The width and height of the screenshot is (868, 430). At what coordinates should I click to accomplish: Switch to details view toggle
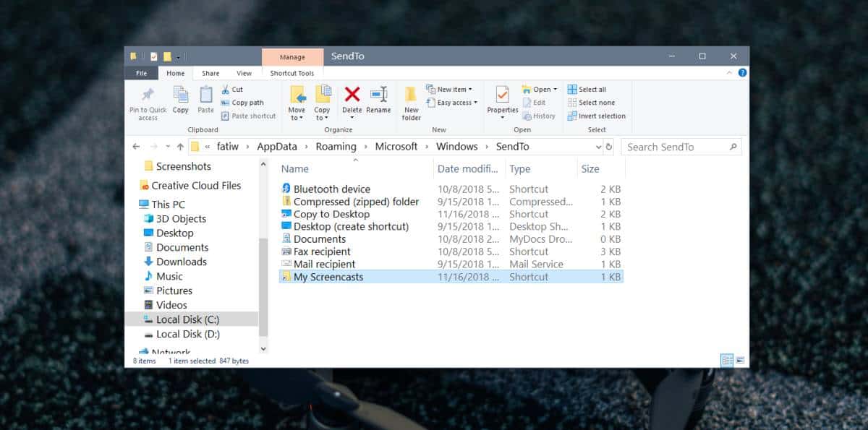727,360
